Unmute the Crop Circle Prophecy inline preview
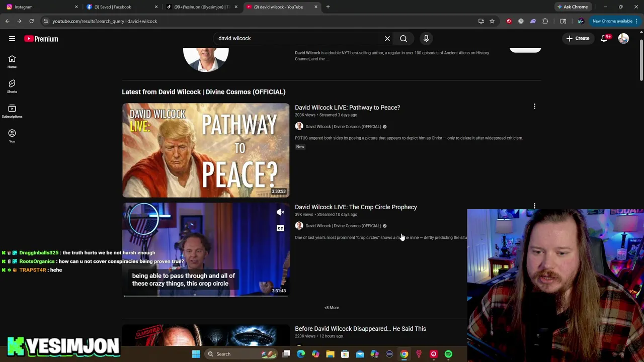This screenshot has height=362, width=644. (280, 212)
